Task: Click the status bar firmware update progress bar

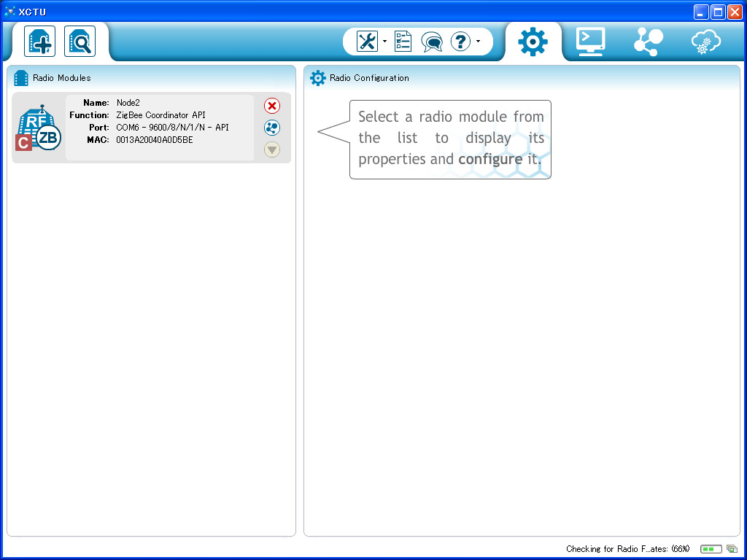Action: 711,549
